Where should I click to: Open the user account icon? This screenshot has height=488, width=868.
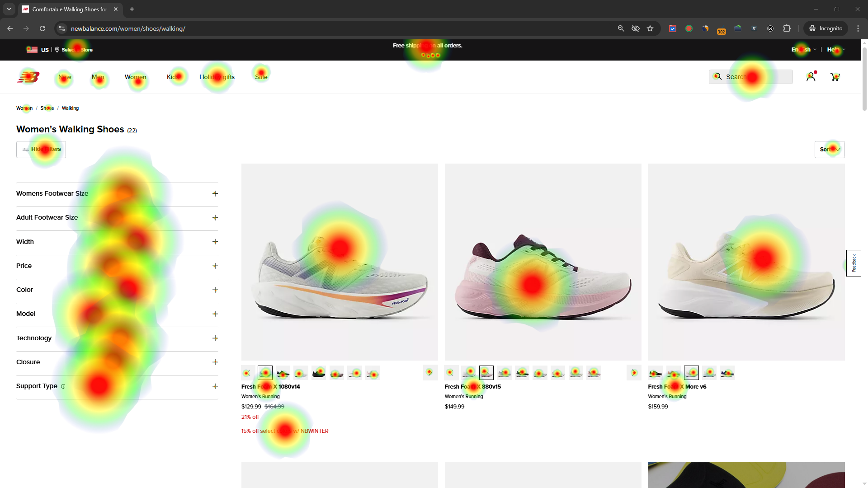(x=811, y=77)
